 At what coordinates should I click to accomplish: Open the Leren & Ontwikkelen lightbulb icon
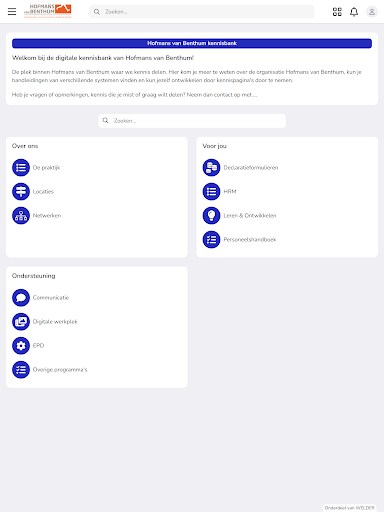click(x=211, y=215)
